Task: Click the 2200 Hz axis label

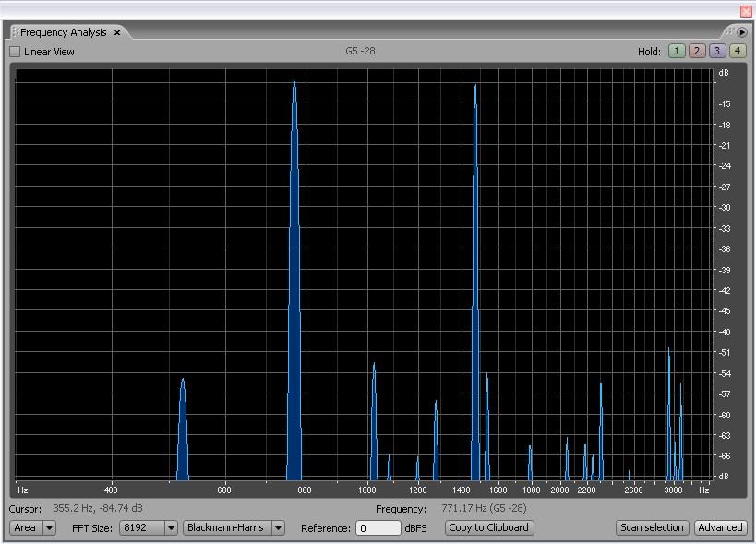Action: click(586, 490)
